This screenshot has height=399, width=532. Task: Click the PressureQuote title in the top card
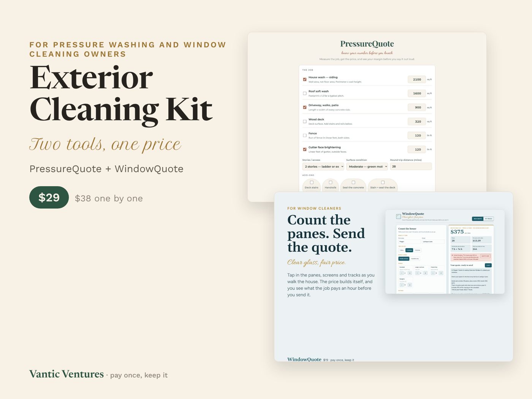[x=367, y=44]
